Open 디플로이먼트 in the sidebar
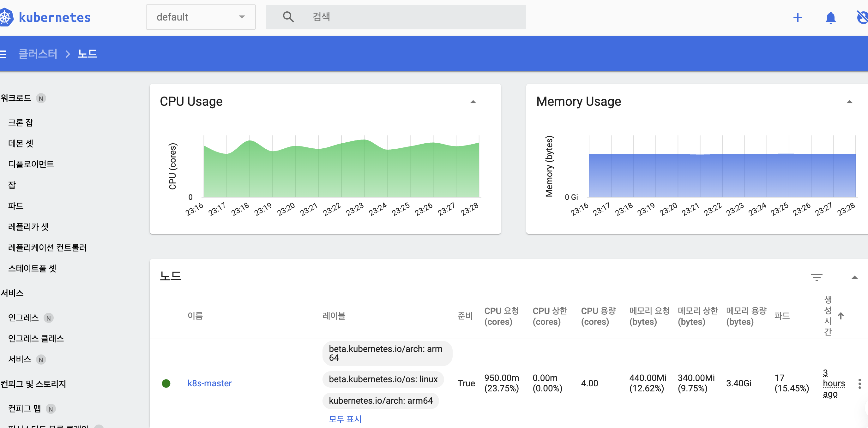The height and width of the screenshot is (428, 868). pyautogui.click(x=31, y=164)
